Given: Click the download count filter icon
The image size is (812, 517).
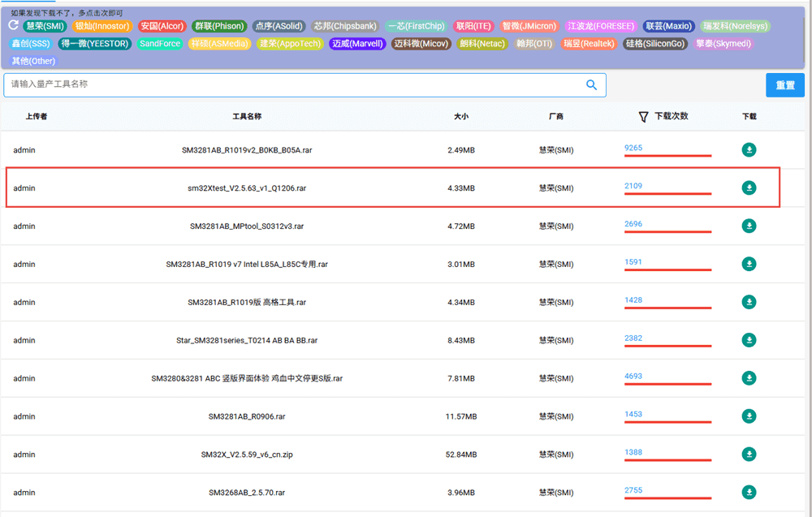Looking at the screenshot, I should 643,117.
